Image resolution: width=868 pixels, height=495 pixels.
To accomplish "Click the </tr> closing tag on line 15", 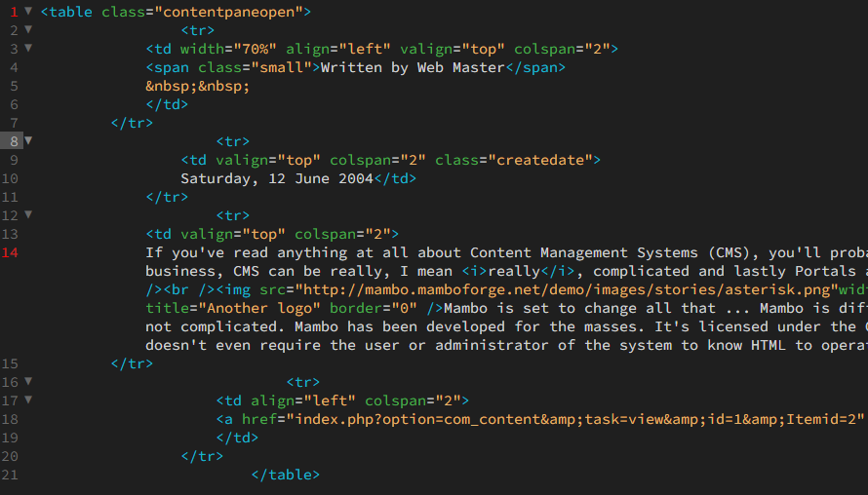I will [x=132, y=363].
